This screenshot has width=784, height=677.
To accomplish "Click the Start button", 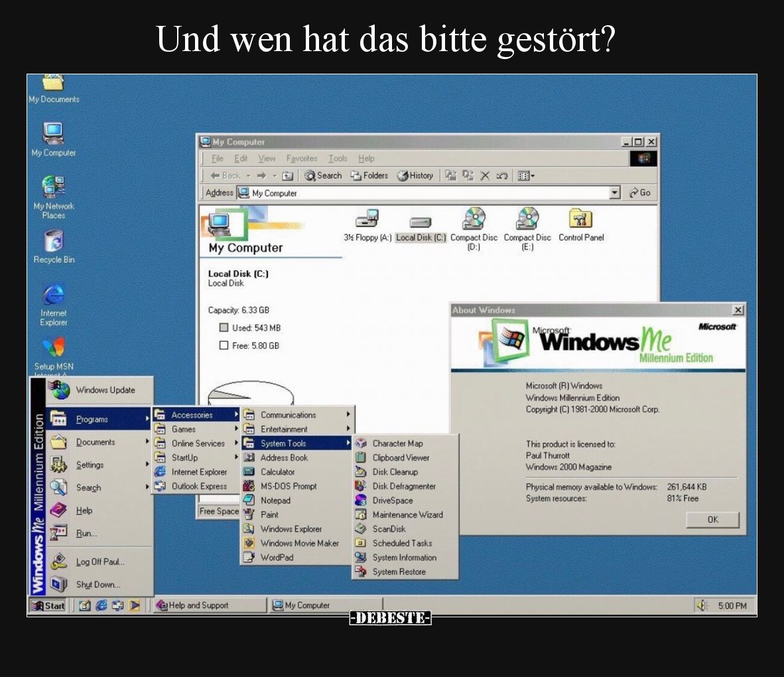I will click(48, 606).
